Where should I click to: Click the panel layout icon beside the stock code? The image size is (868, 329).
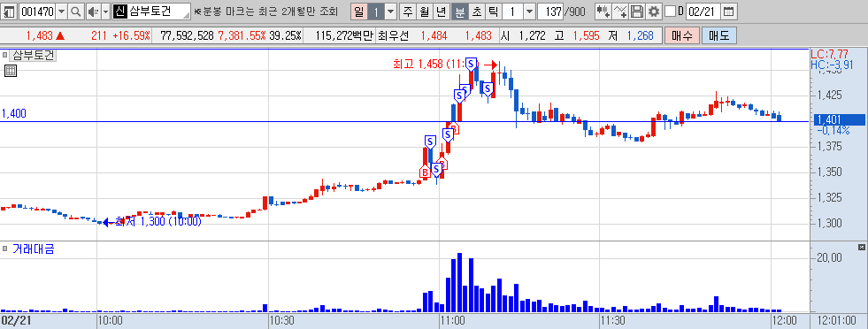(x=10, y=11)
